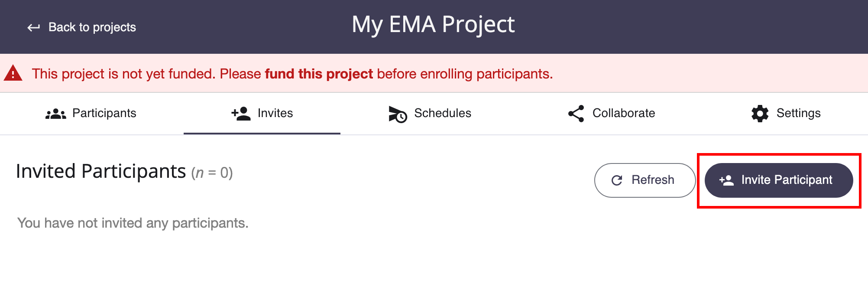Click the Collaborate share icon

coord(576,114)
